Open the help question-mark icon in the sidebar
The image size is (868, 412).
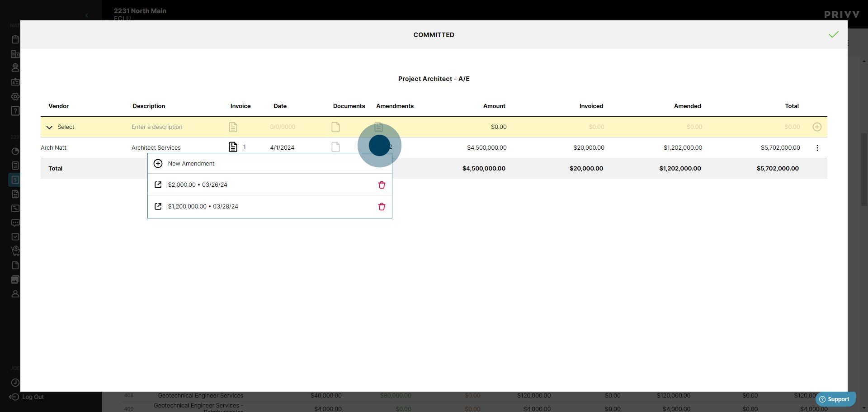(x=15, y=111)
